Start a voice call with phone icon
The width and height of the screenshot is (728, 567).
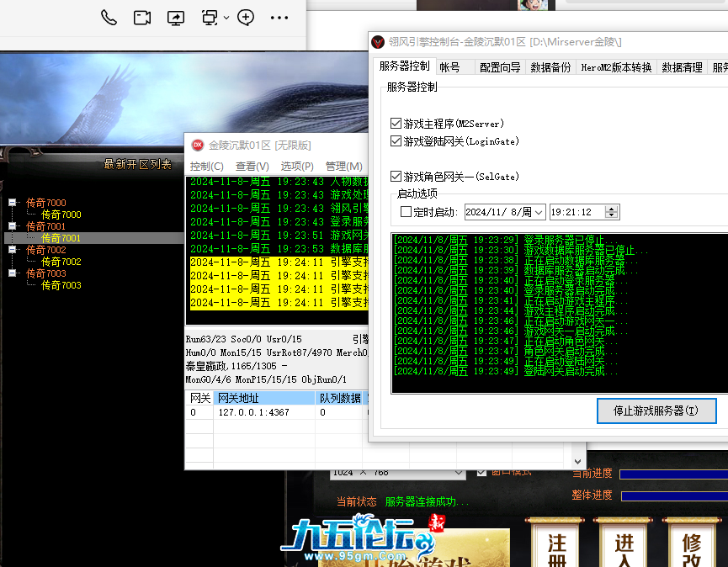[109, 19]
